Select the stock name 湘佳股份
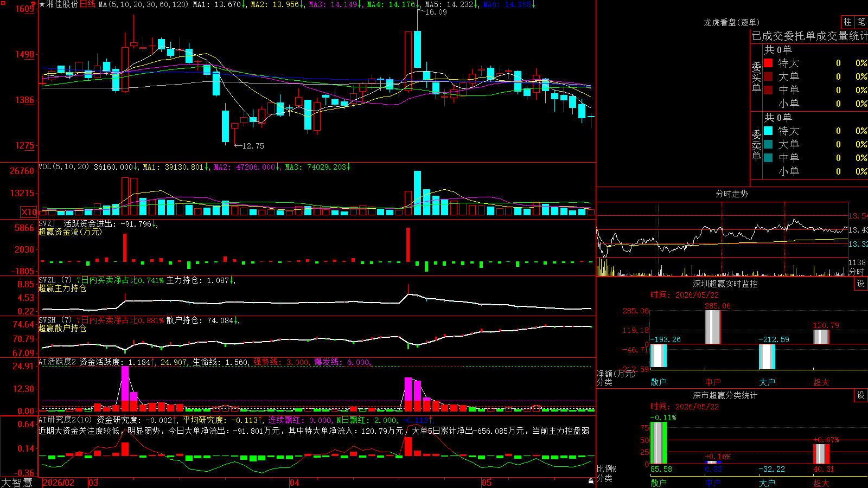This screenshot has height=488, width=868. click(62, 4)
